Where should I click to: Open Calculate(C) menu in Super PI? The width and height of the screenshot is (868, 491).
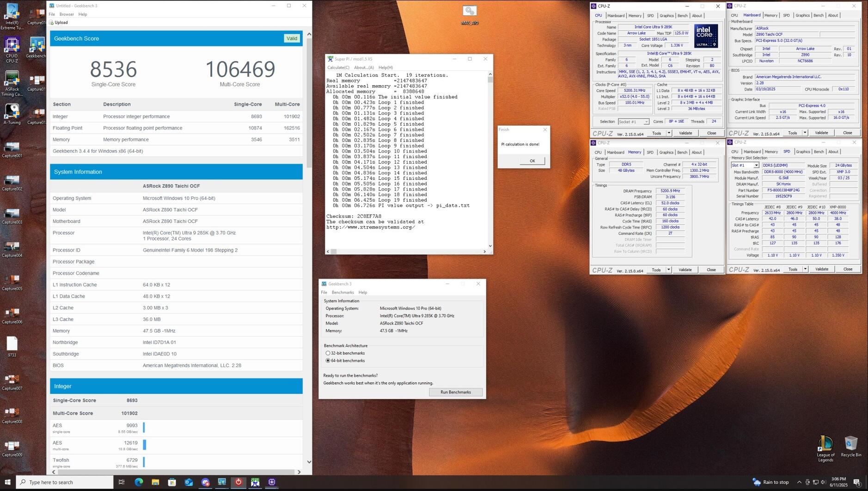(338, 68)
